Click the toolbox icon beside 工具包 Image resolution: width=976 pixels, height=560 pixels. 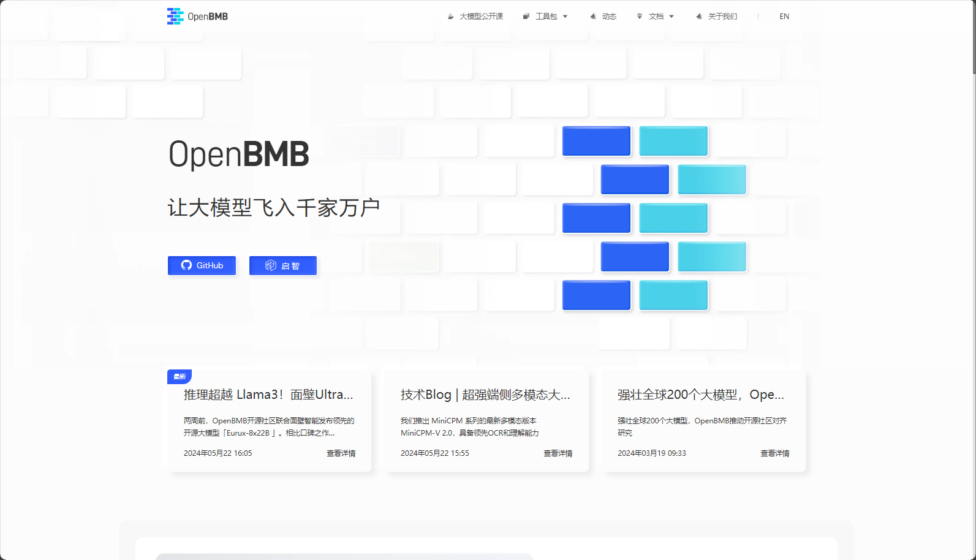click(526, 17)
